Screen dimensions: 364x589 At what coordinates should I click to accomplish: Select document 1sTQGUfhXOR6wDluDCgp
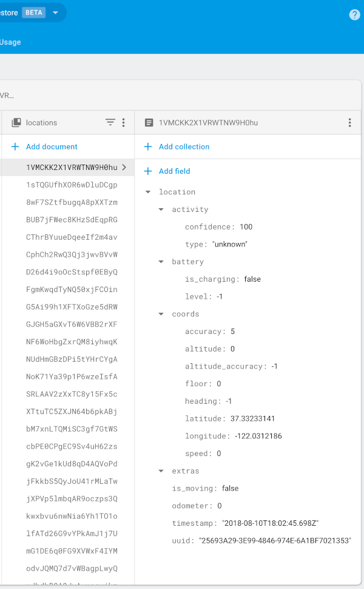point(72,185)
